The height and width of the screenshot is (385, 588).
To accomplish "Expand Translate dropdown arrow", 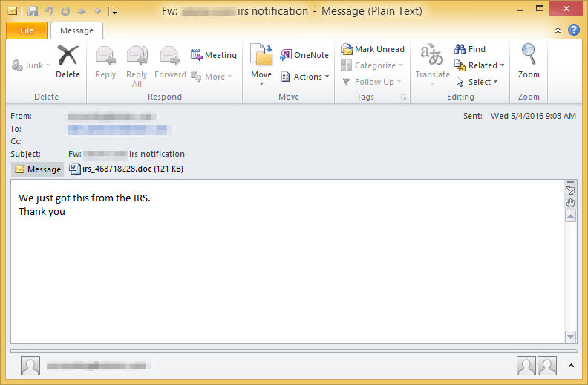I will [432, 84].
